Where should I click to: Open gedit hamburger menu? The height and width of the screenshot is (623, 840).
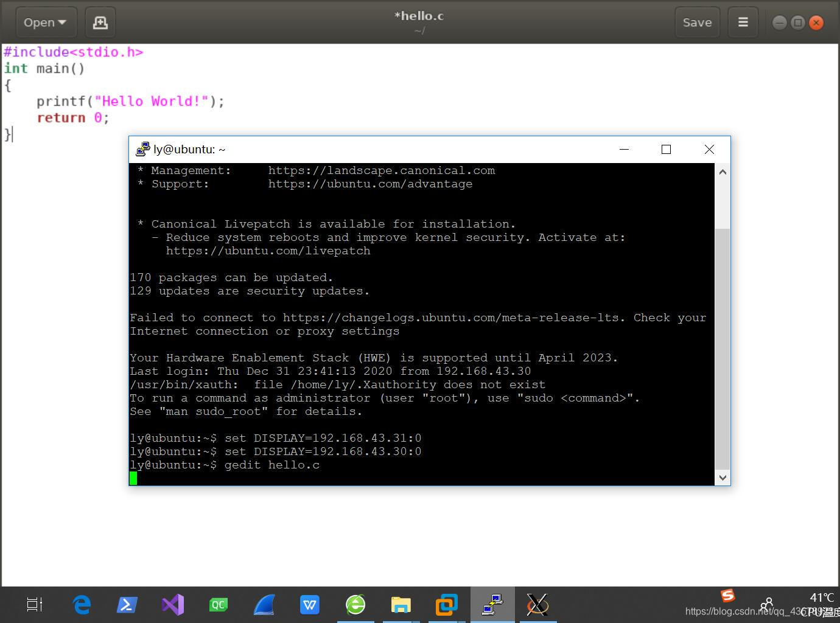(x=743, y=23)
